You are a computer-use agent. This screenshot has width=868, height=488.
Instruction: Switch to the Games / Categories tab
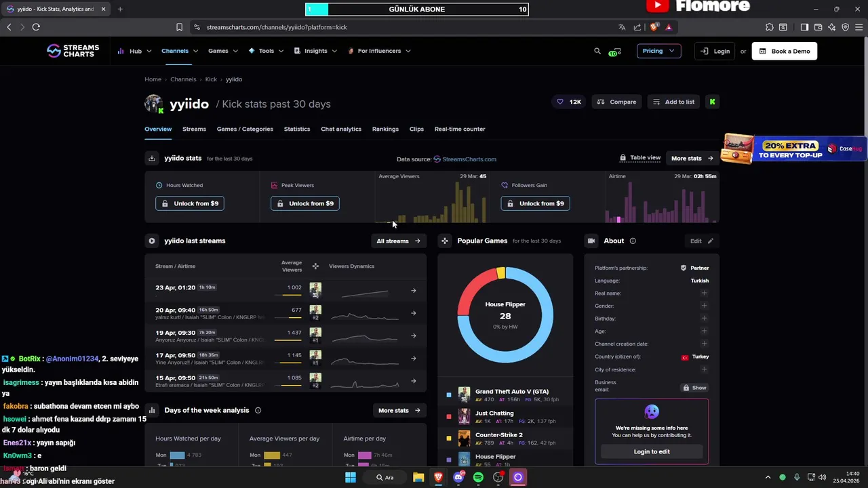[x=245, y=129]
